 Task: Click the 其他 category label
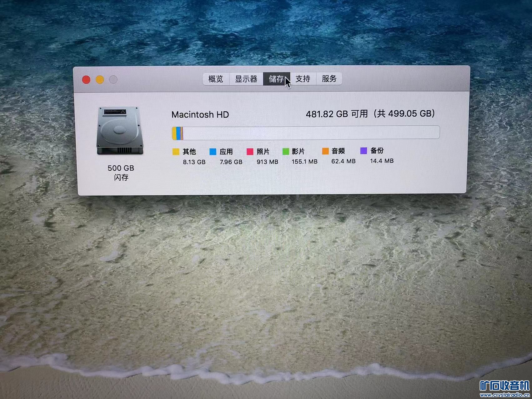[x=189, y=152]
